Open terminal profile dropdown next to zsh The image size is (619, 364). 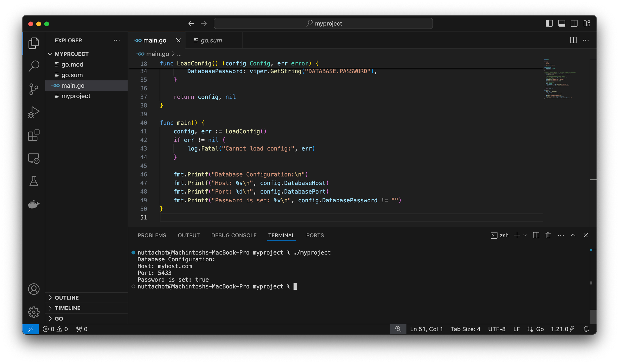click(525, 235)
